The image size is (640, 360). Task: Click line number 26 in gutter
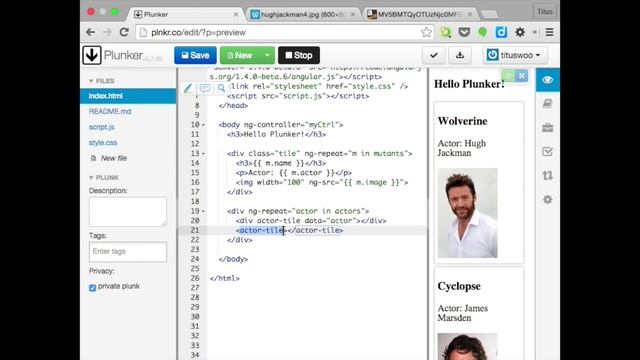click(x=195, y=278)
